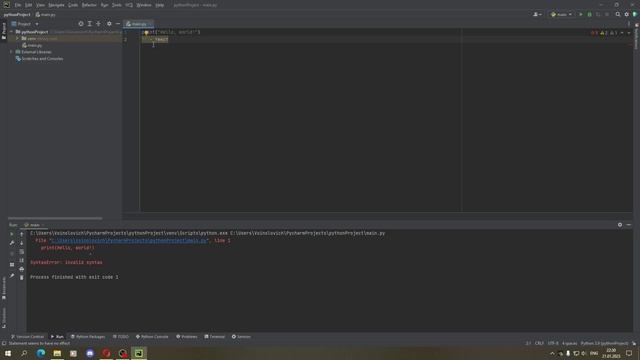The image size is (640, 360).
Task: Click the yellow intention lightbulb in the editor
Action: [145, 33]
